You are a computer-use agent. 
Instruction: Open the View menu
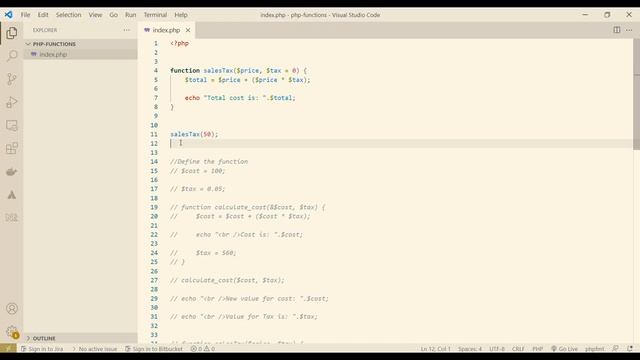click(x=96, y=15)
